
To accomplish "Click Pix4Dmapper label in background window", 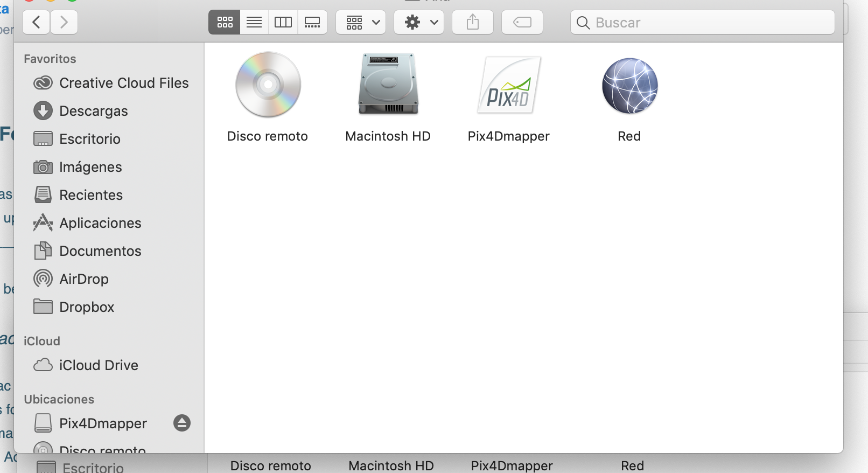I will coord(512,465).
